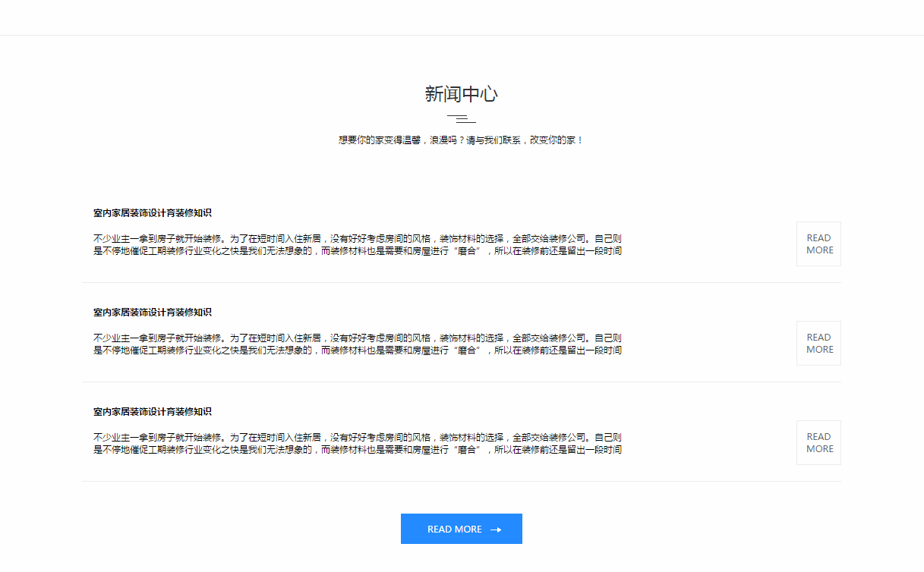Screen dimensions: 924x572
Task: Click the first article summary paragraph
Action: point(357,244)
